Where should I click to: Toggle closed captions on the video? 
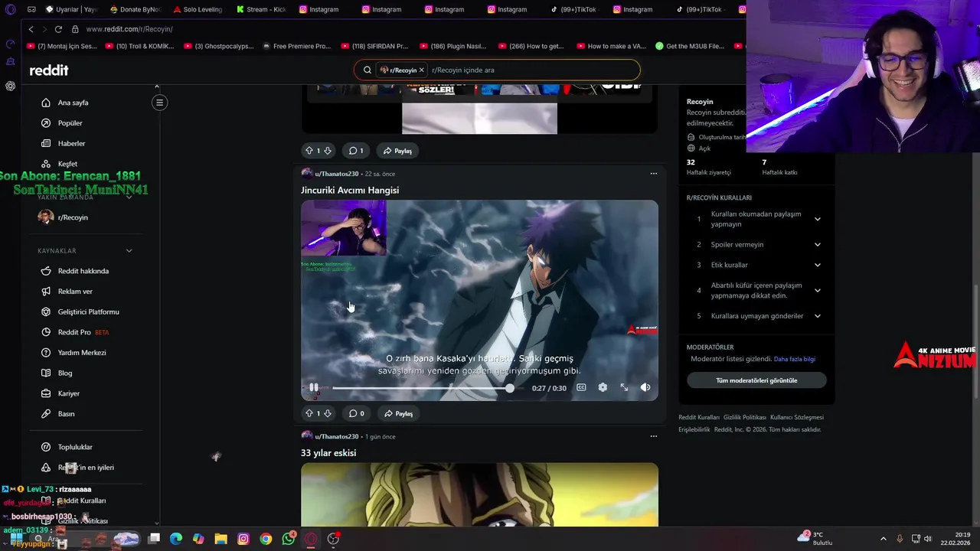[581, 388]
